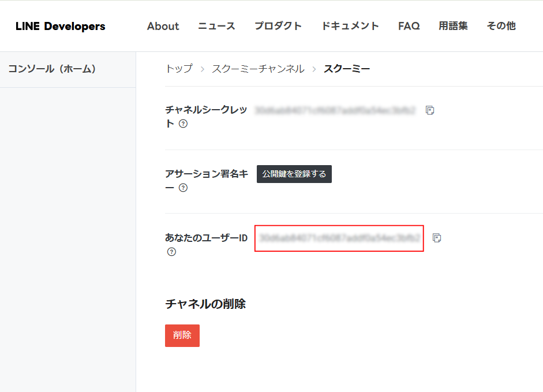Go to トップ breadcrumb link
The image size is (543, 392).
179,69
